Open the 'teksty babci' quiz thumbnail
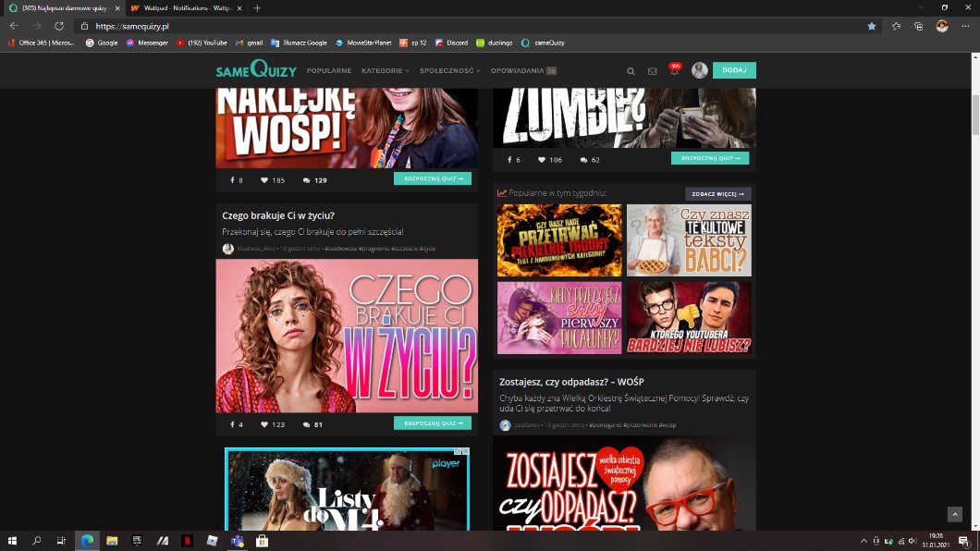Viewport: 980px width, 551px height. click(x=689, y=240)
